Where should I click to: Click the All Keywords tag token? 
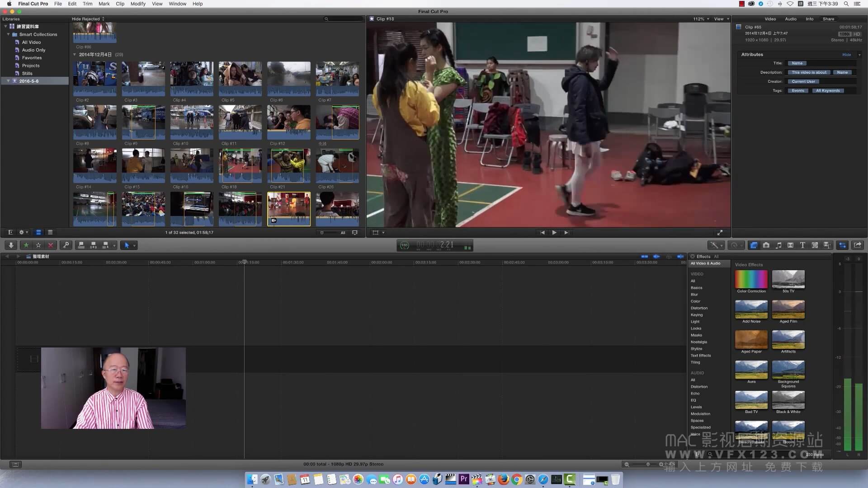tap(828, 90)
